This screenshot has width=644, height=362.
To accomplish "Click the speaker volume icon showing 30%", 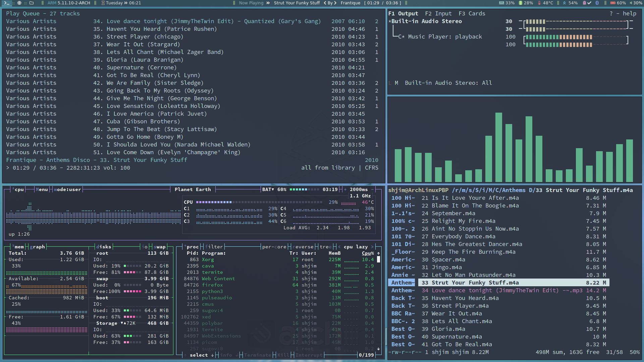I will [x=631, y=3].
